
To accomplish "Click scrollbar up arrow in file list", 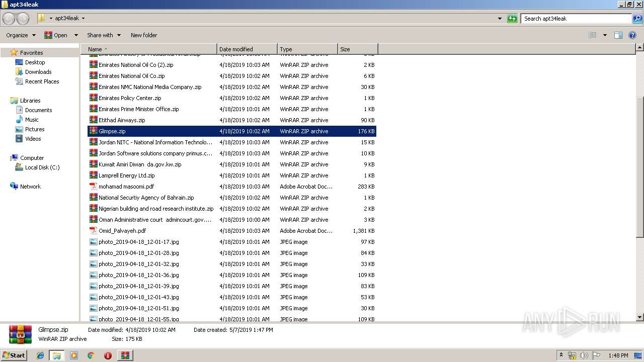I will coord(639,47).
